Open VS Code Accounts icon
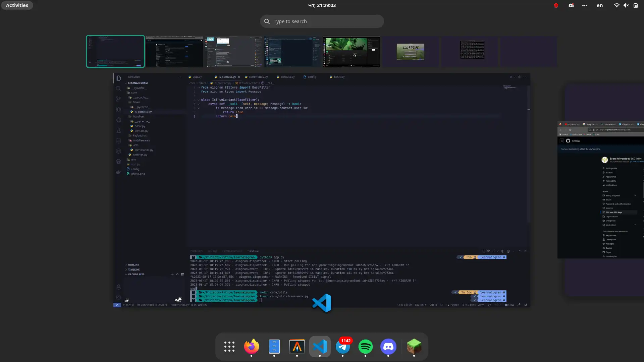 (x=118, y=287)
